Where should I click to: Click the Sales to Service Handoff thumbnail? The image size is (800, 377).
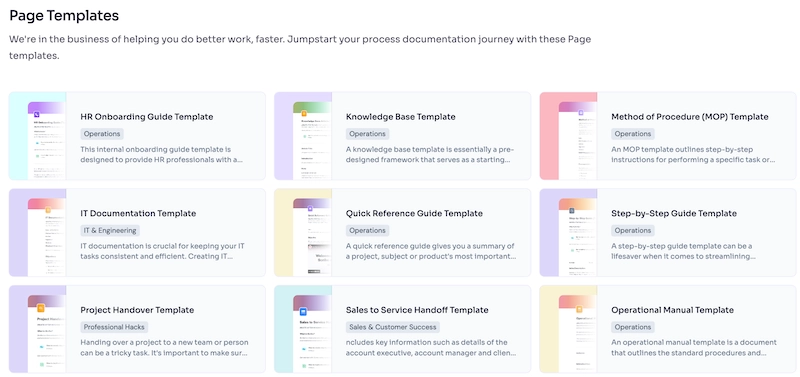(303, 329)
